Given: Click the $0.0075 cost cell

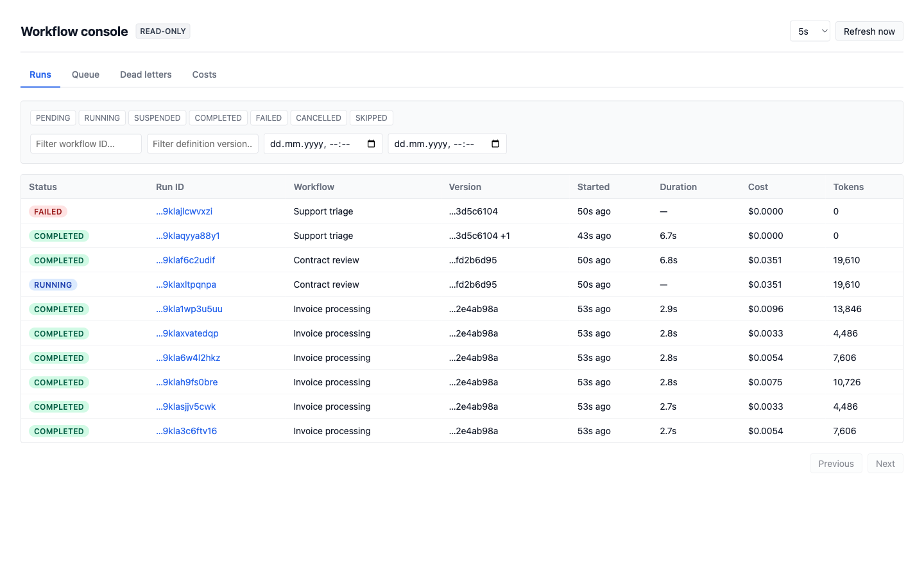Looking at the screenshot, I should [x=766, y=382].
